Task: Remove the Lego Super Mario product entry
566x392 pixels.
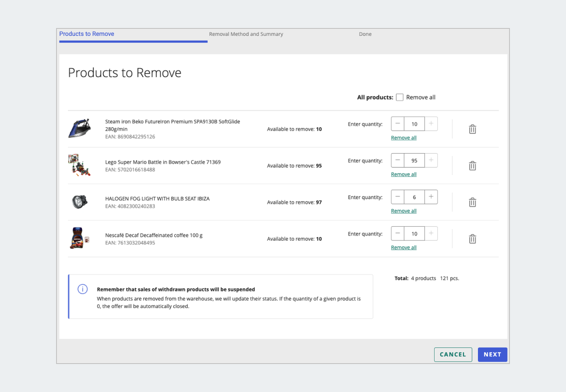Action: (x=472, y=165)
